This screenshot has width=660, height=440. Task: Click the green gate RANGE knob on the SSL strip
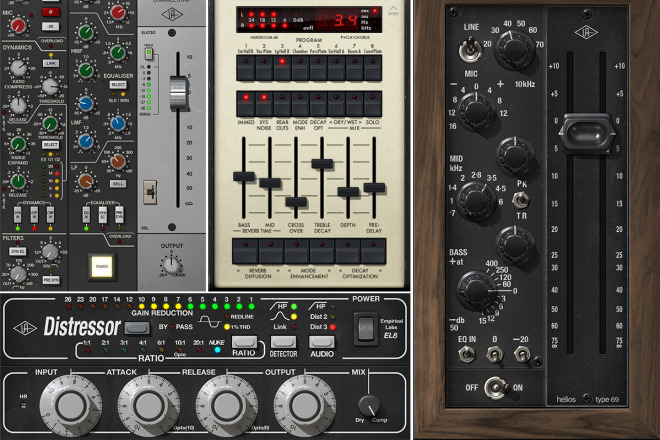18,144
